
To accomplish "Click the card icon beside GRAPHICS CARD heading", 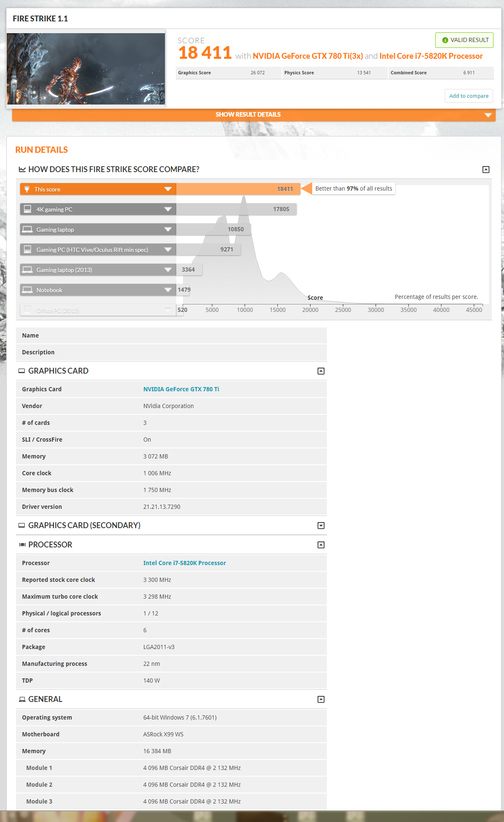I will coord(22,371).
